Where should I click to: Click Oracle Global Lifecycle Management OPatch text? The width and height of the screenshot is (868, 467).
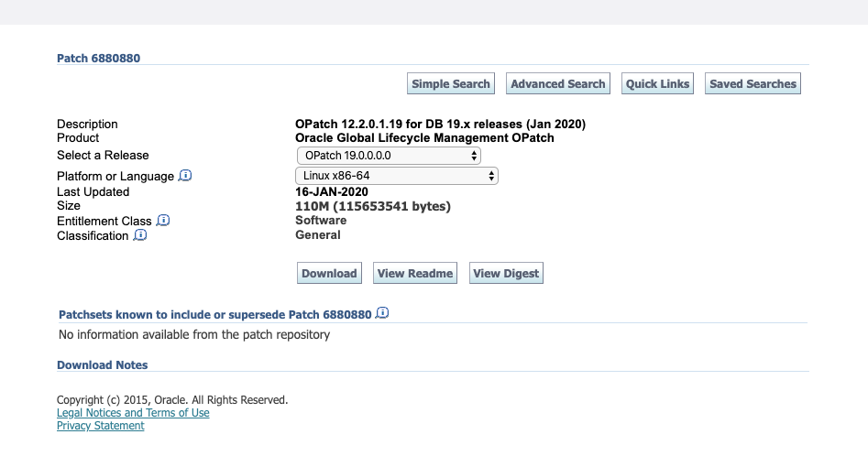(x=424, y=137)
